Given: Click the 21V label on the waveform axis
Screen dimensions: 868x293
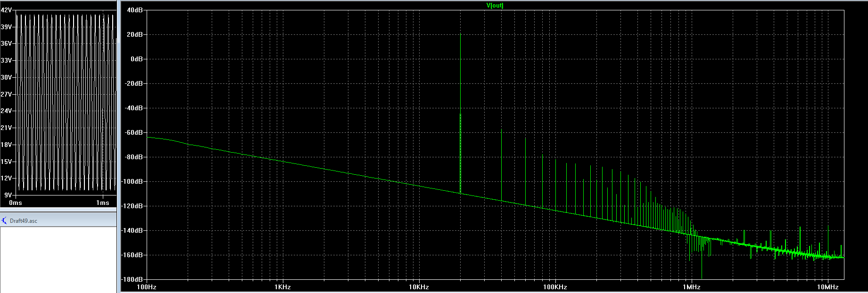Looking at the screenshot, I should click(6, 128).
